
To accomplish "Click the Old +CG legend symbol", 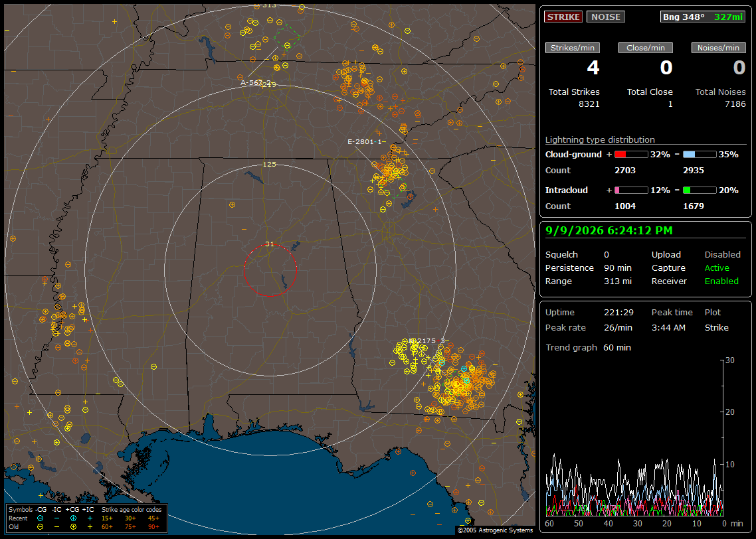I will tap(73, 527).
